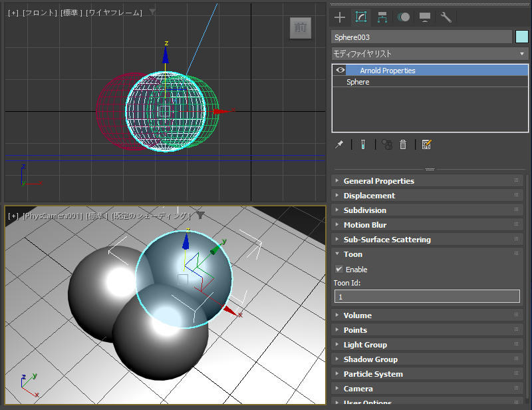Screen dimensions: 532x410
Task: Open the Create command panel tab
Action: 340,17
